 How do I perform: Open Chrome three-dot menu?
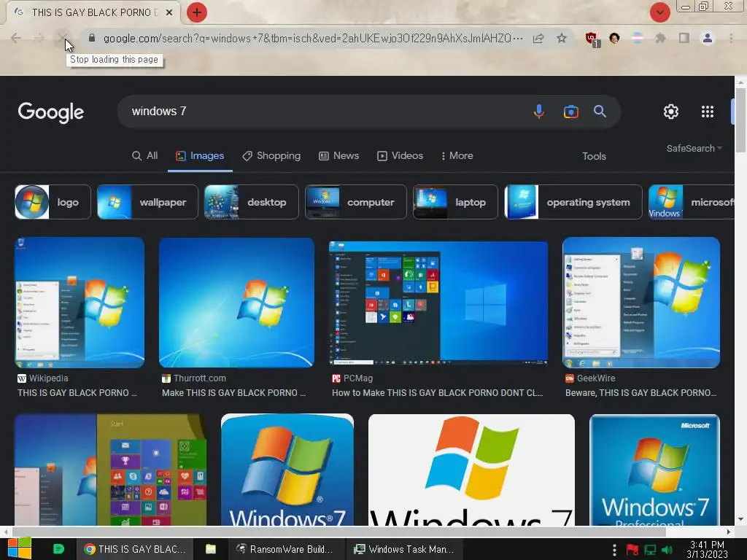point(731,38)
